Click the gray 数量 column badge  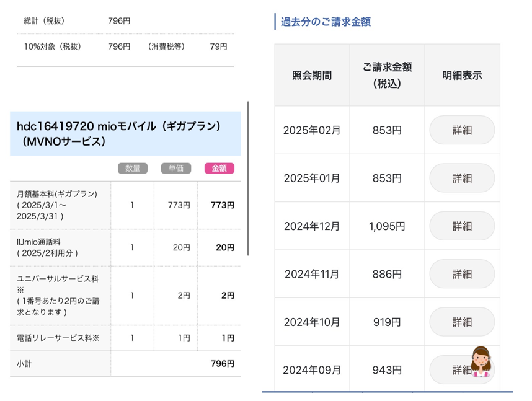tap(133, 169)
